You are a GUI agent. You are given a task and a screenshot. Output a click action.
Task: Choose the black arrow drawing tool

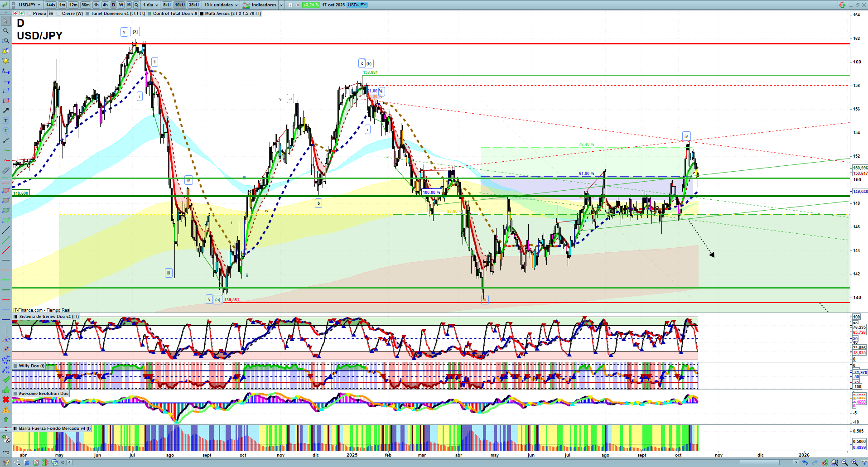pyautogui.click(x=6, y=111)
